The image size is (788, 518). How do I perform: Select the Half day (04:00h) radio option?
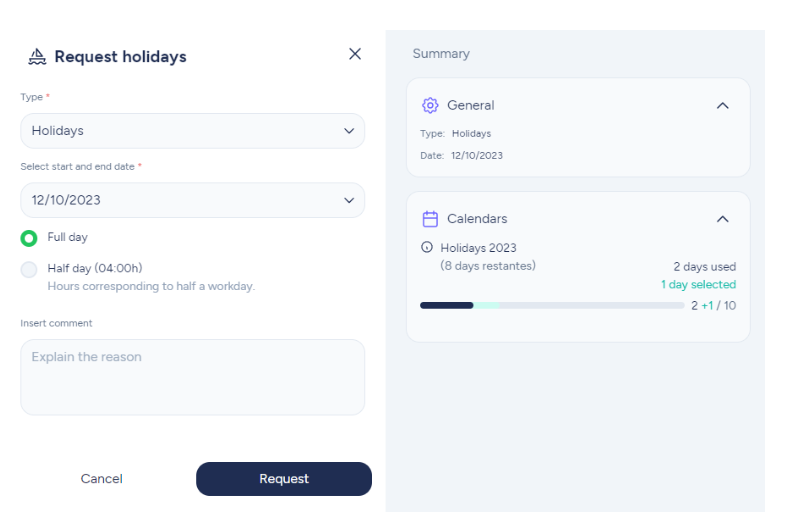[x=29, y=270]
